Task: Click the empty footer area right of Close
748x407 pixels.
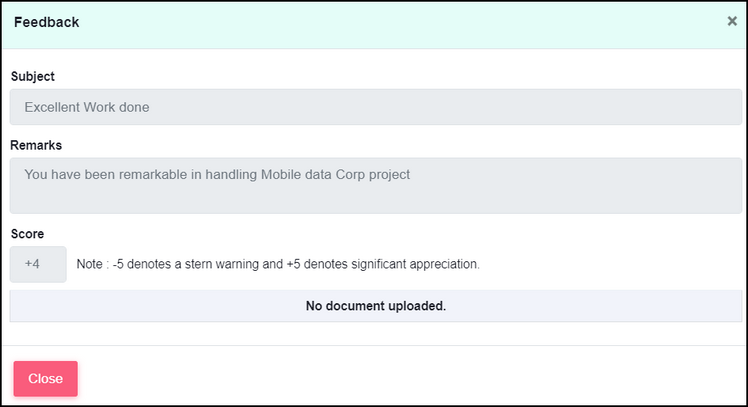Action: 400,379
